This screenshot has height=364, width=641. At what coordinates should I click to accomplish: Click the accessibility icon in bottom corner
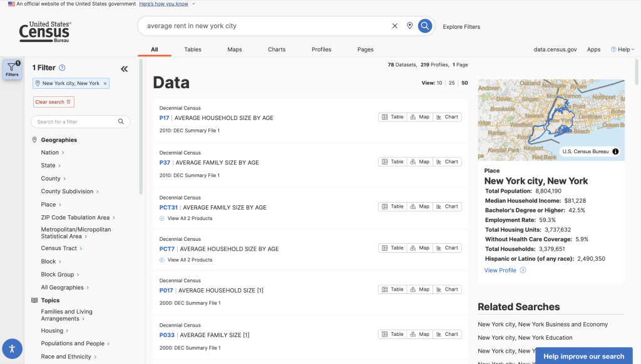point(12,348)
